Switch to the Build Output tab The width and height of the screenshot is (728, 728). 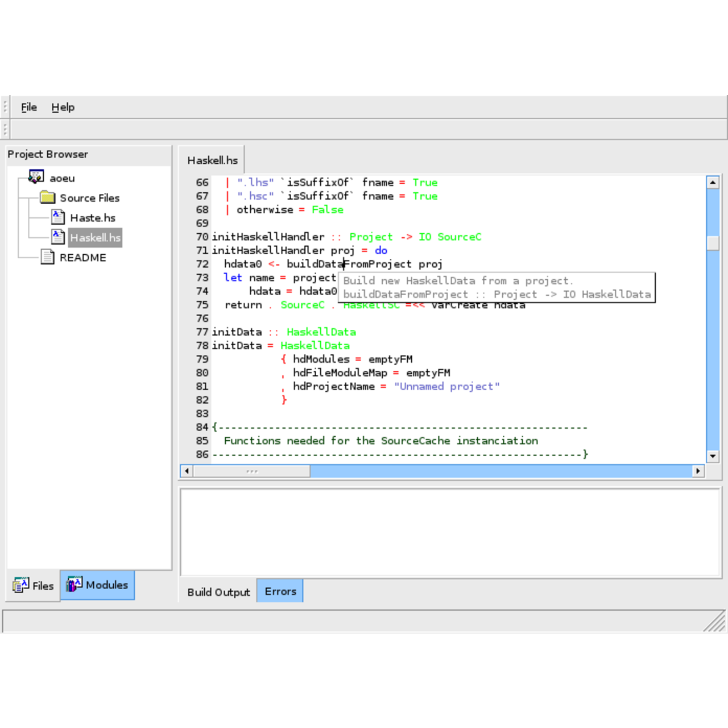[x=218, y=592]
